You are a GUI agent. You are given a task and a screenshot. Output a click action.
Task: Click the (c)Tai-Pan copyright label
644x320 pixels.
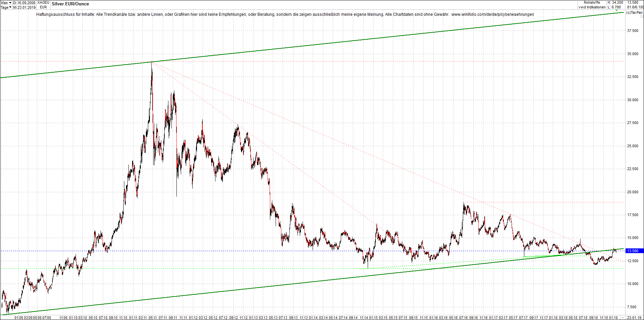(634, 12)
